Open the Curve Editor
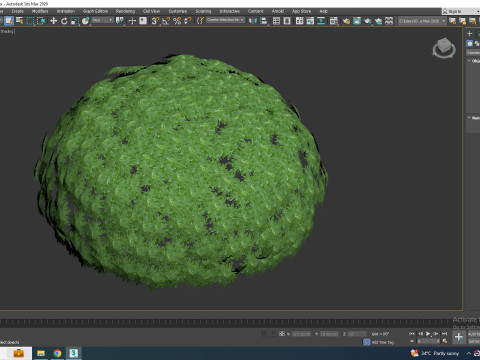The height and width of the screenshot is (360, 480). point(310,21)
